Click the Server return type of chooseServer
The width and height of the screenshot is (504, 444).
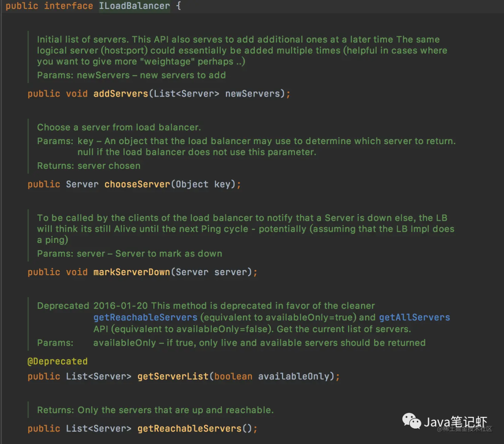coord(82,184)
